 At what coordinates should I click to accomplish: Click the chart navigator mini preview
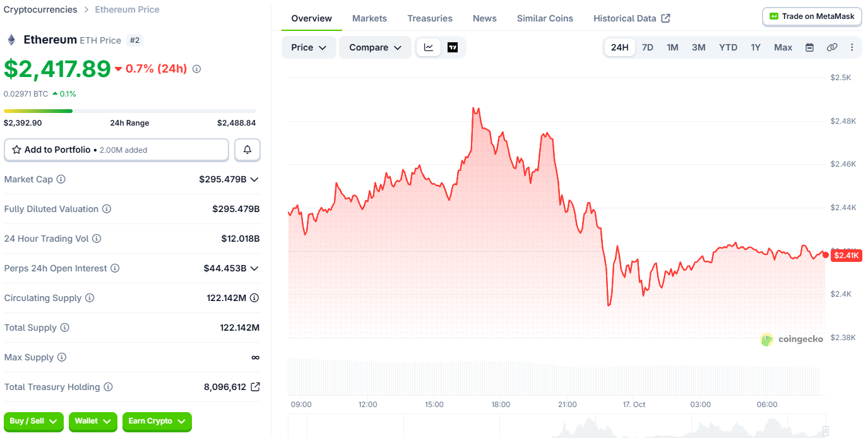pyautogui.click(x=557, y=427)
